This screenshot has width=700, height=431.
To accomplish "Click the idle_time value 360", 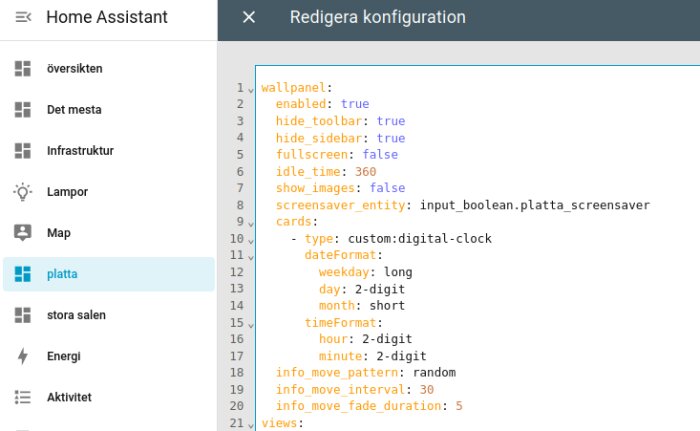I will pos(366,171).
